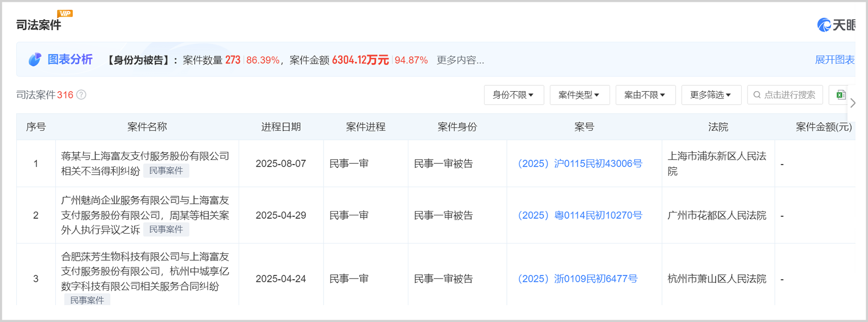Click the 点击进行搜索 search field
The image size is (868, 322).
point(785,95)
